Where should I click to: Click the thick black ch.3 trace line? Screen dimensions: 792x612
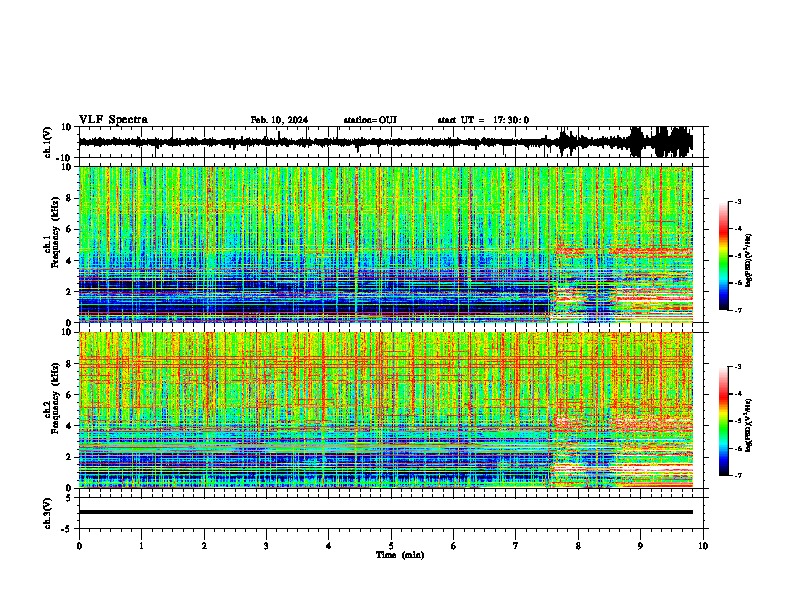[x=385, y=512]
